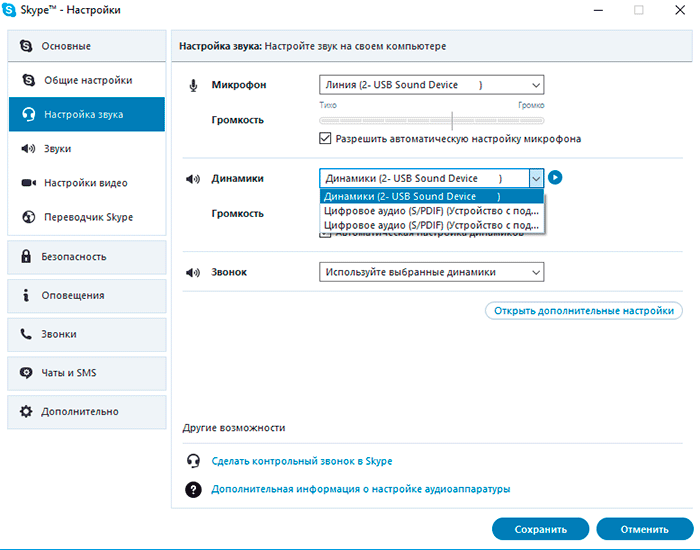Open Настройки видео page
Image resolution: width=700 pixels, height=550 pixels.
tap(87, 183)
